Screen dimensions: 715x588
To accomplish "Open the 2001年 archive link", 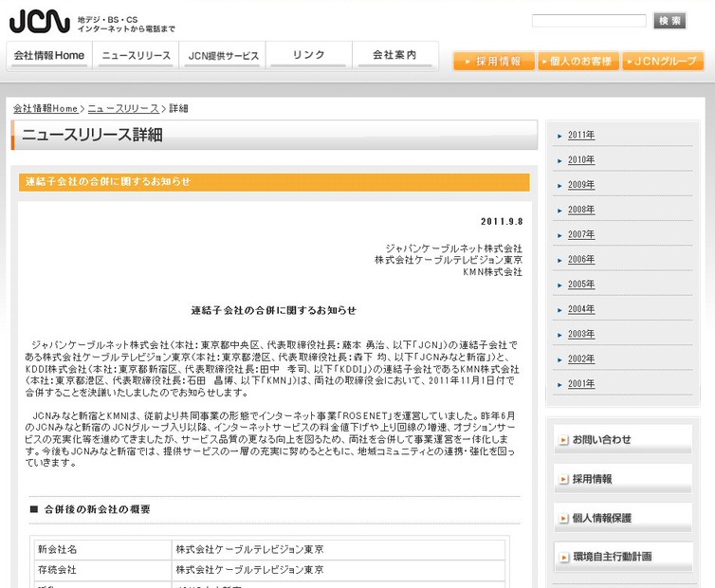I will (581, 384).
